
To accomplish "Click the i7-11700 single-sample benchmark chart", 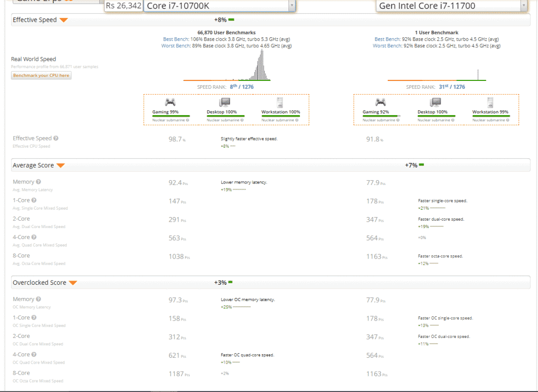I will [437, 75].
